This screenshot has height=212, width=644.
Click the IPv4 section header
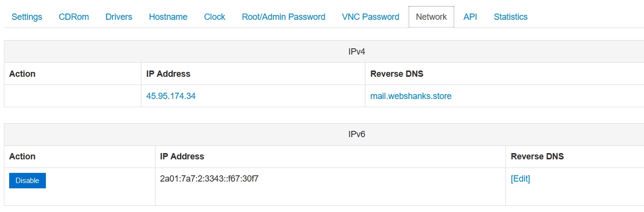tap(357, 51)
